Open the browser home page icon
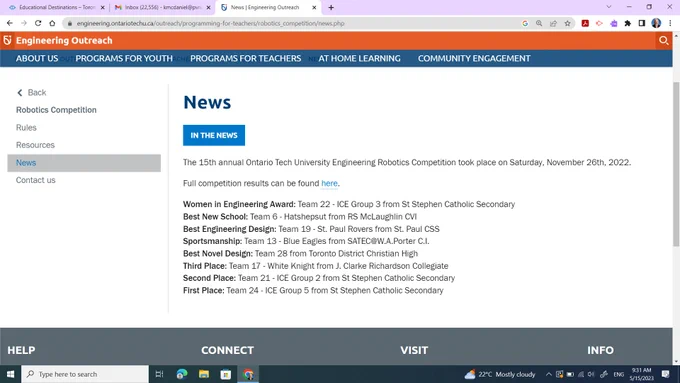The height and width of the screenshot is (383, 680). [52, 23]
